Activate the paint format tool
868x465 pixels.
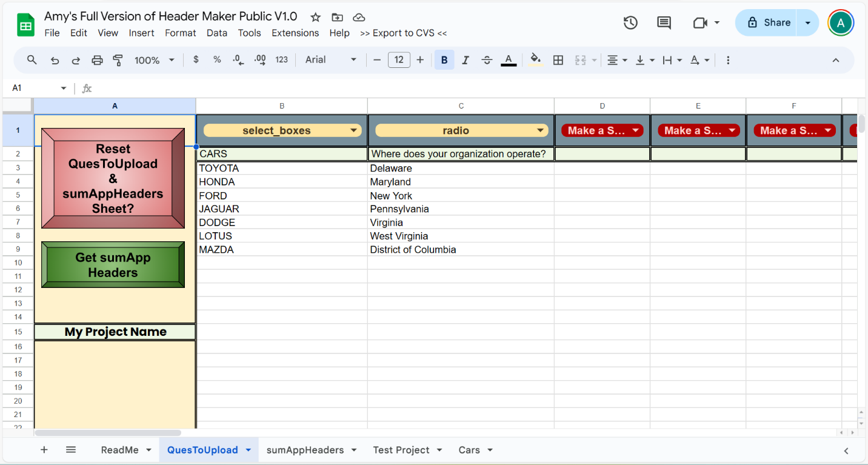(x=118, y=60)
